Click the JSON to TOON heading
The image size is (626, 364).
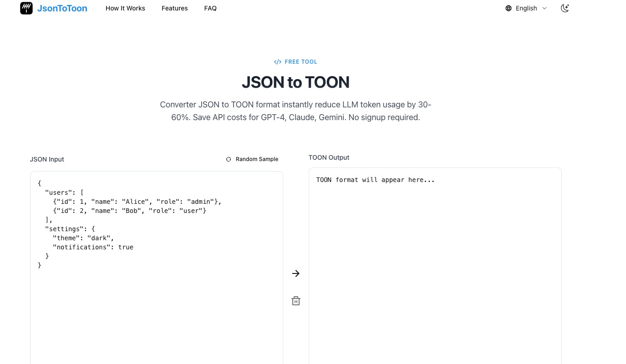point(295,82)
